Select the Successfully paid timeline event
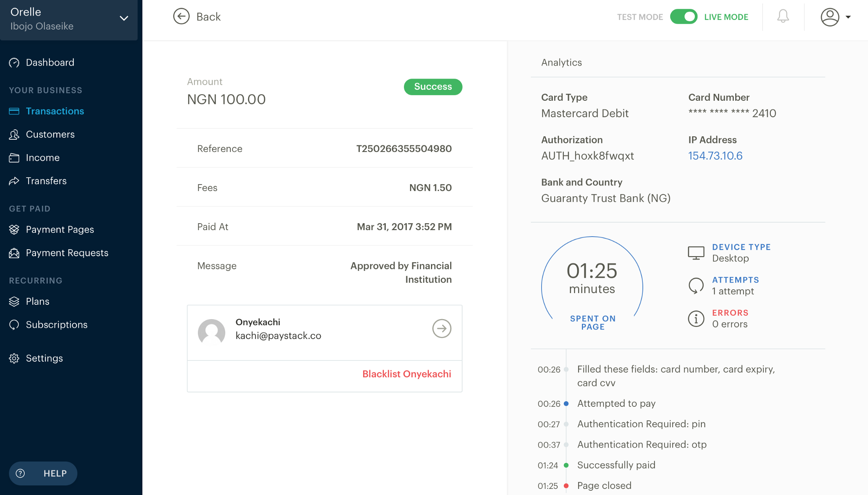The width and height of the screenshot is (868, 495). 616,465
